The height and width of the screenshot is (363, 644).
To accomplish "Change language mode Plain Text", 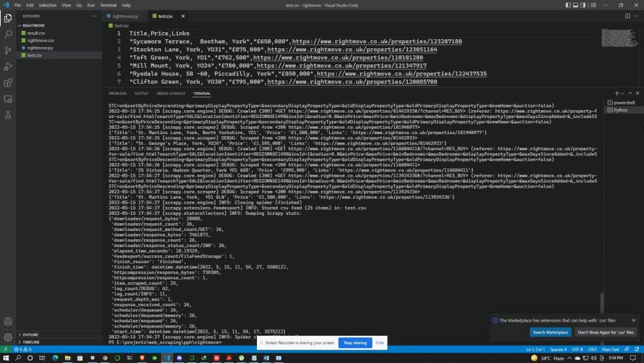I will pos(611,349).
